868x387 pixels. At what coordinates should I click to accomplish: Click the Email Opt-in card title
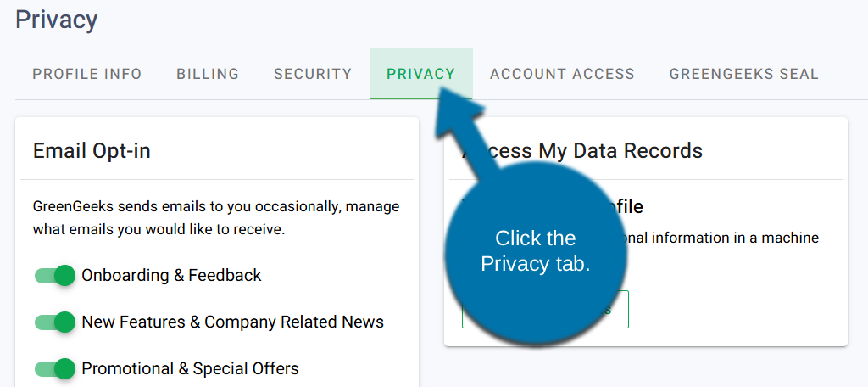(92, 151)
